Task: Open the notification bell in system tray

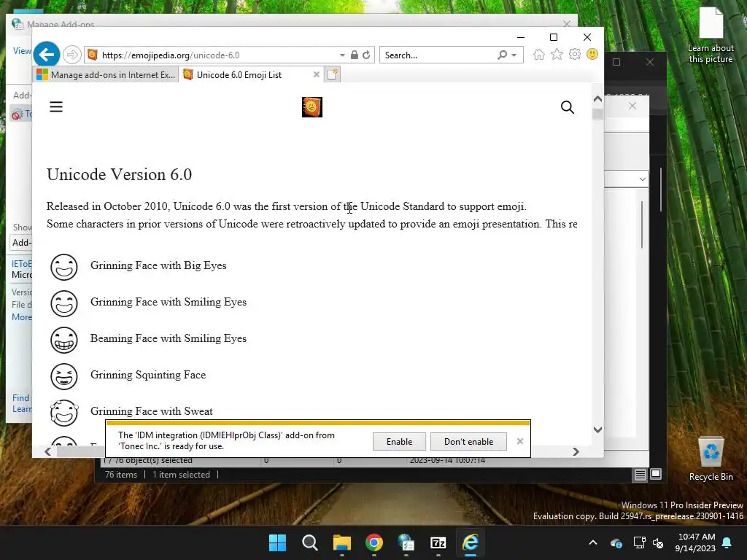Action: [727, 542]
